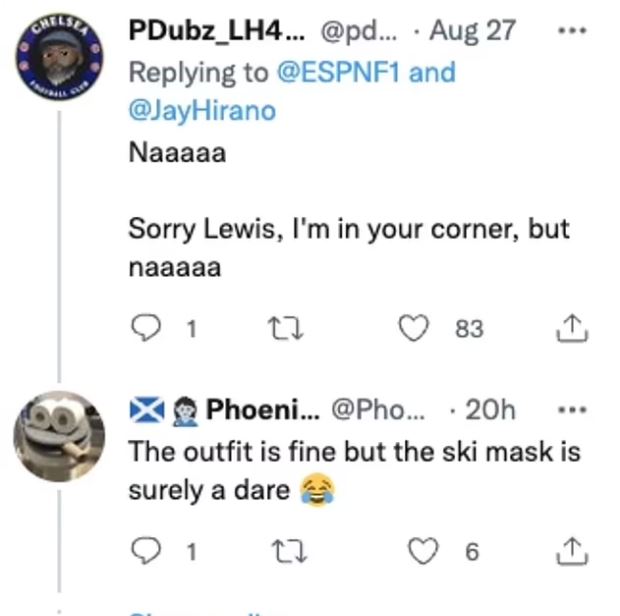620x616 pixels.
Task: Open more options for PDubz_LH4's tweet
Action: 571,30
